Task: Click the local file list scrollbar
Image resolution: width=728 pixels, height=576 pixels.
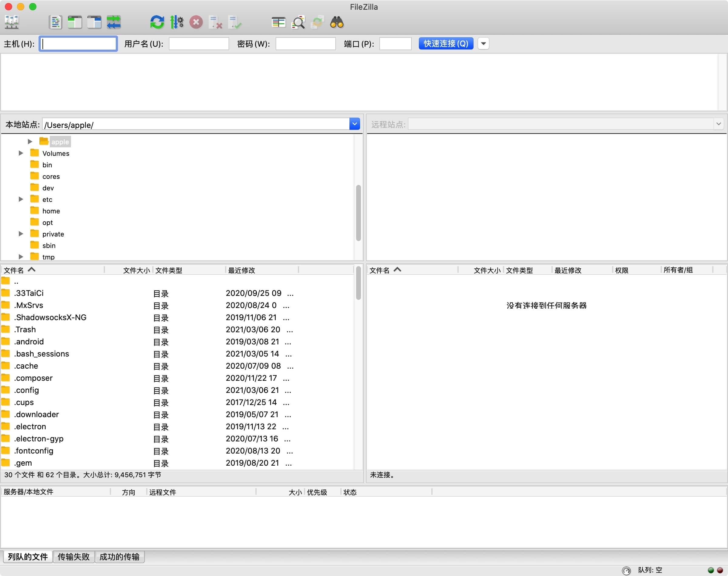Action: pyautogui.click(x=358, y=283)
